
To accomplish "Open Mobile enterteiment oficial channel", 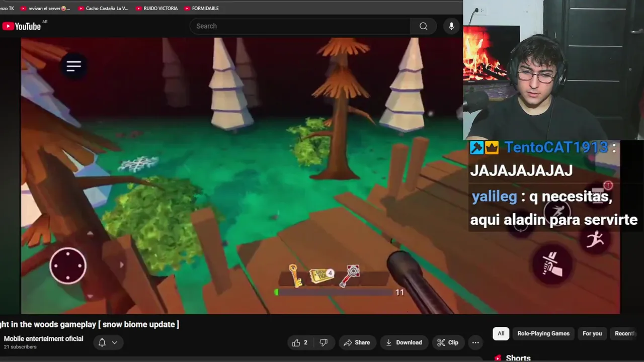I will tap(43, 338).
